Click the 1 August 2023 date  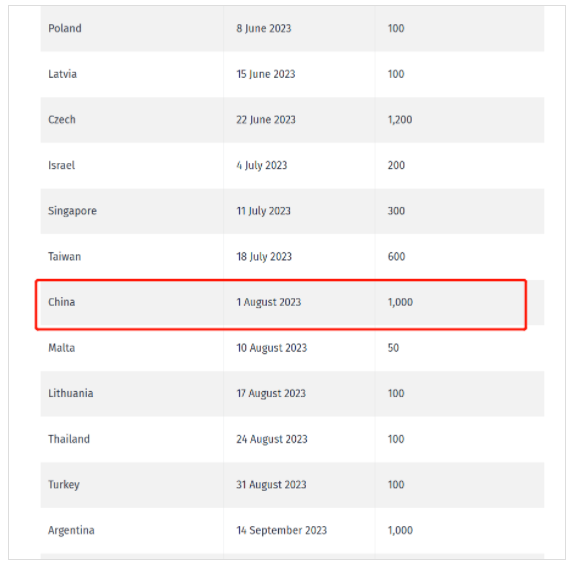click(268, 302)
